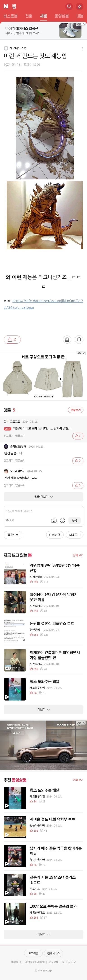Open the search magnifier icon in header
Viewport: 87px width, 980px height.
(69, 7)
